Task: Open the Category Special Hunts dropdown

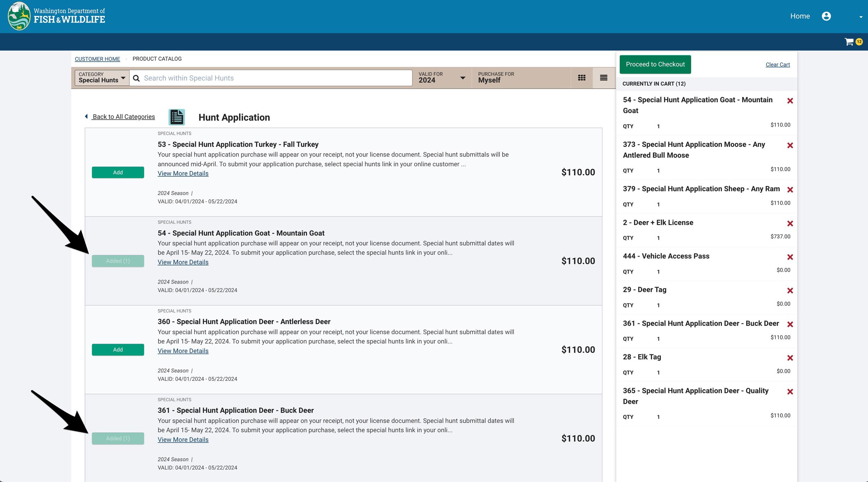Action: click(x=102, y=78)
